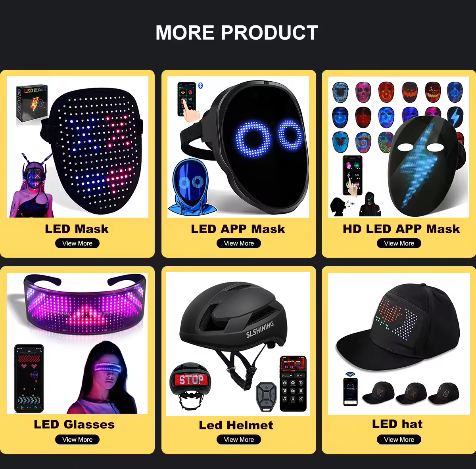This screenshot has width=476, height=469.
Task: Open the LED APP Mask product image
Action: point(238,147)
